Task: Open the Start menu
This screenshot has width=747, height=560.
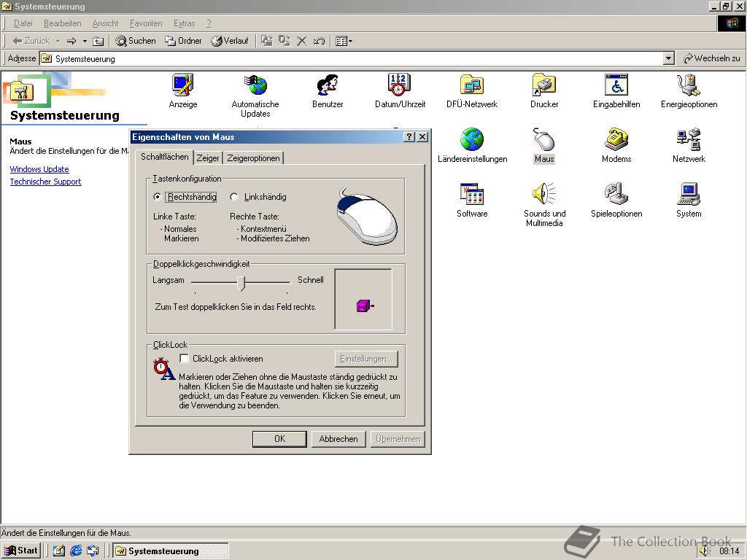Action: 21,551
